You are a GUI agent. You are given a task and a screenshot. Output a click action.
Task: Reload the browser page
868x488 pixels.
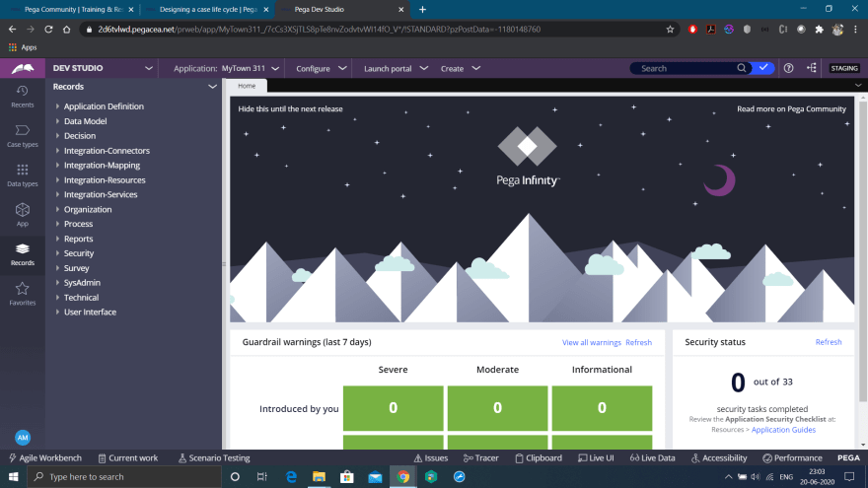coord(48,30)
